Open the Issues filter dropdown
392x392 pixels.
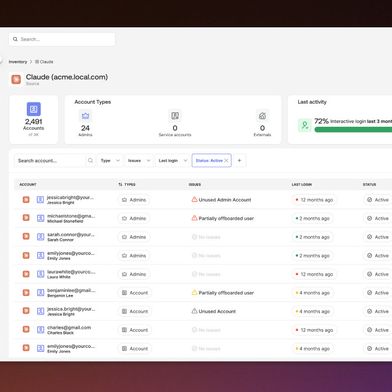tap(139, 160)
